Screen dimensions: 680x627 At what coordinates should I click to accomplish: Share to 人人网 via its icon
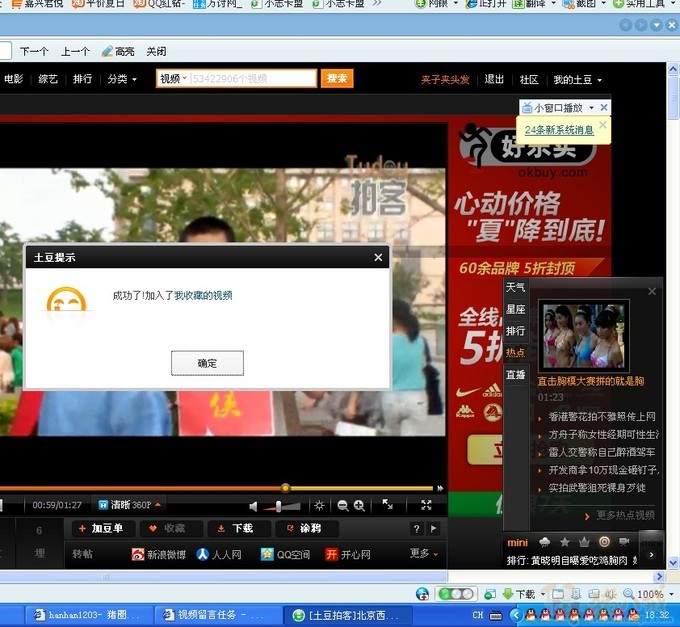coord(203,554)
